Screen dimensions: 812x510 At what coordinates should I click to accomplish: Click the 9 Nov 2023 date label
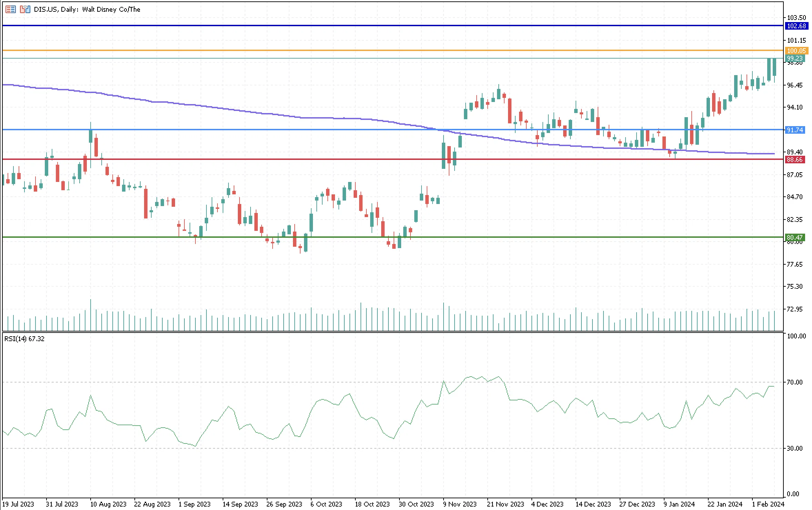click(459, 504)
